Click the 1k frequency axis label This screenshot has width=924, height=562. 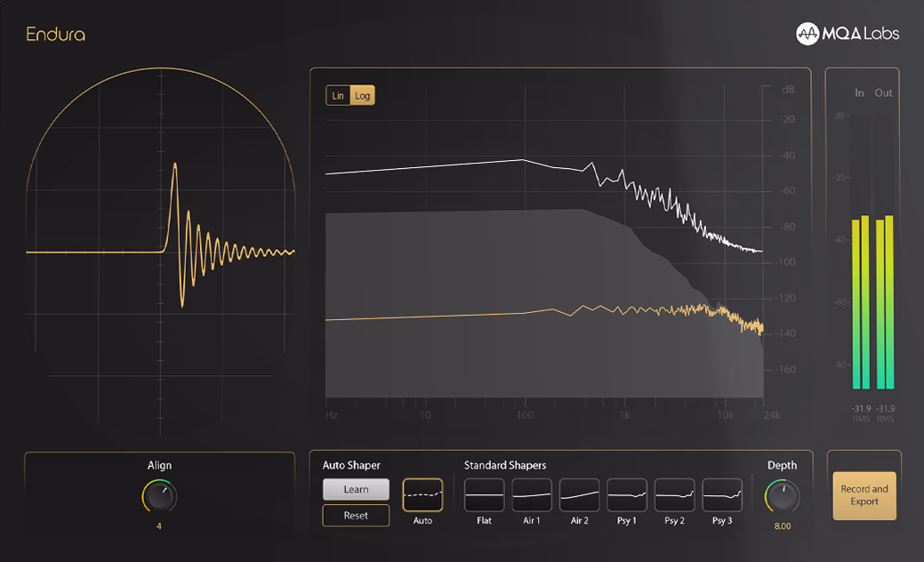624,414
